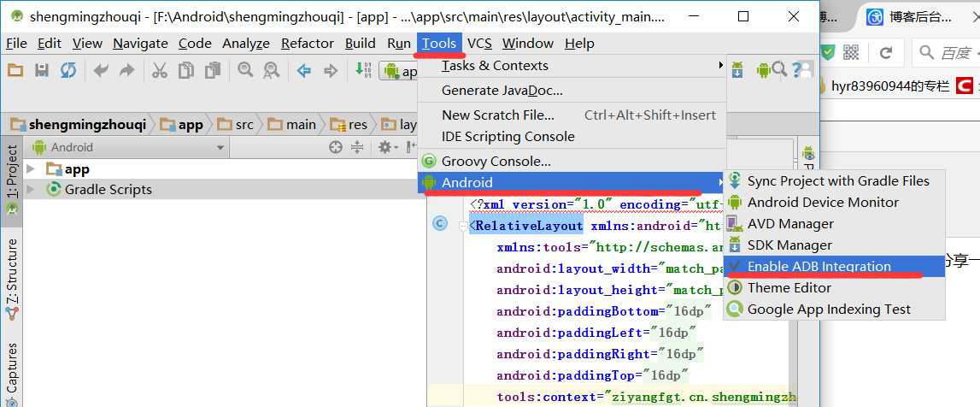Click the Make Project green arrow icon
The image size is (980, 407).
[363, 69]
